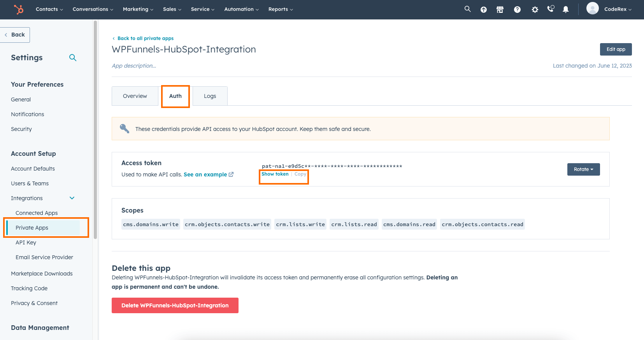644x340 pixels.
Task: Switch to the Logs tab
Action: (x=210, y=96)
